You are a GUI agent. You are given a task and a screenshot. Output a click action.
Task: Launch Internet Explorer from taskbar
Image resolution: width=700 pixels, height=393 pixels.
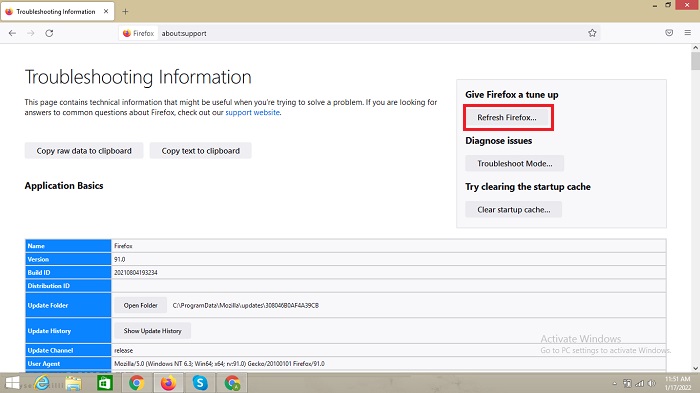42,383
